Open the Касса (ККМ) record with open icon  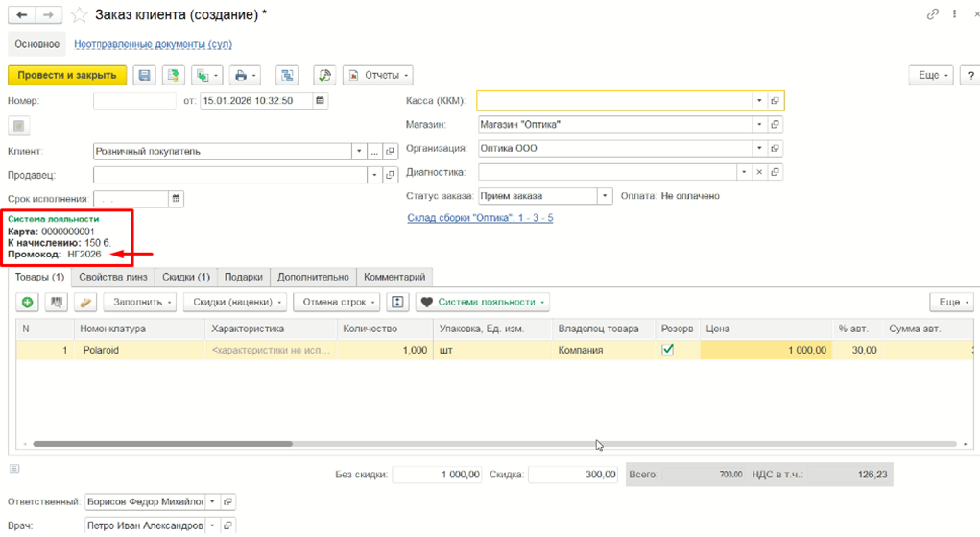[x=775, y=101]
